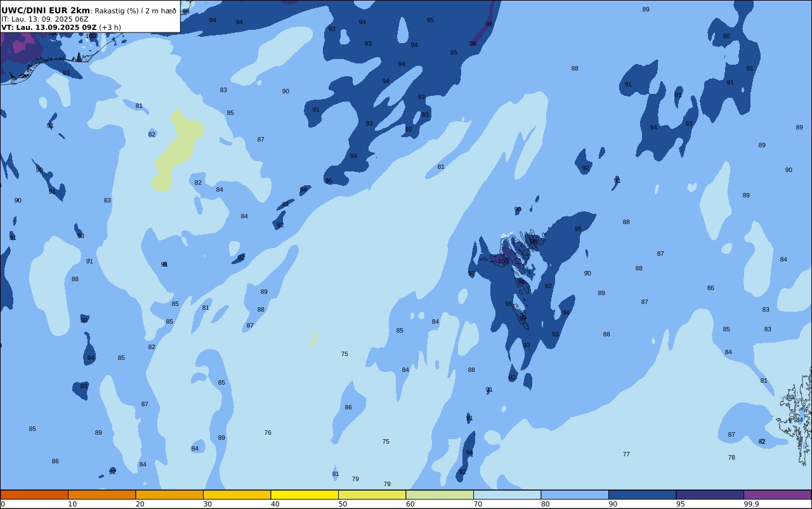Viewport: 812px width, 509px height.
Task: Select the 90–95 dark blue legend swatch
Action: coord(642,494)
